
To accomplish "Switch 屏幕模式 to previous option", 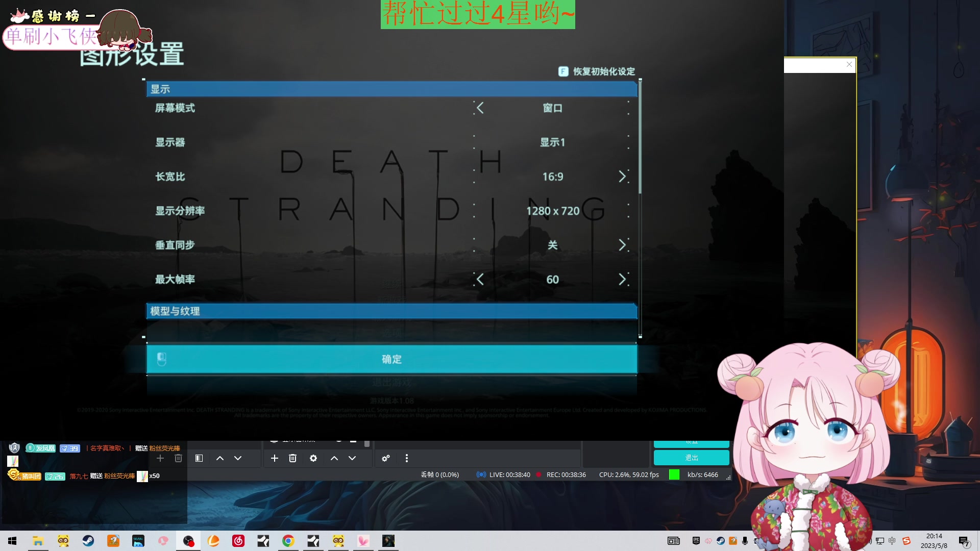I will coord(480,108).
